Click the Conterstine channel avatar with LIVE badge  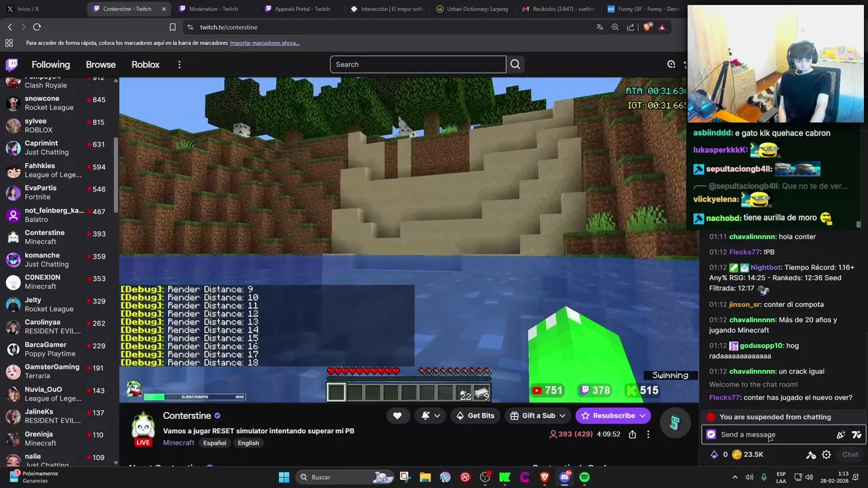(142, 429)
